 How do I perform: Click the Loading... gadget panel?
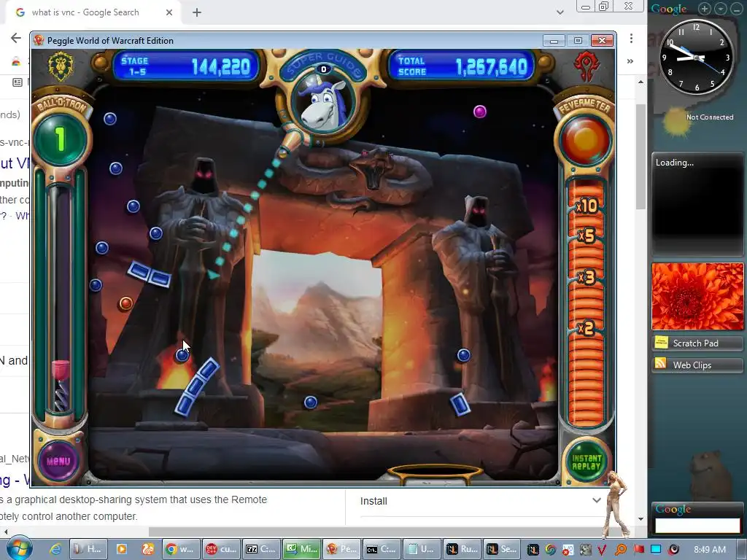697,204
